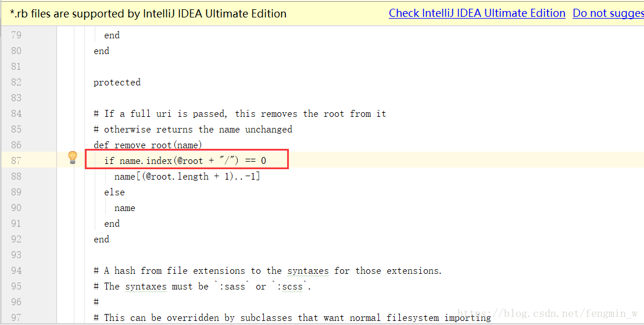Click the 'end' keyword on line 79
This screenshot has width=644, height=325.
point(112,35)
